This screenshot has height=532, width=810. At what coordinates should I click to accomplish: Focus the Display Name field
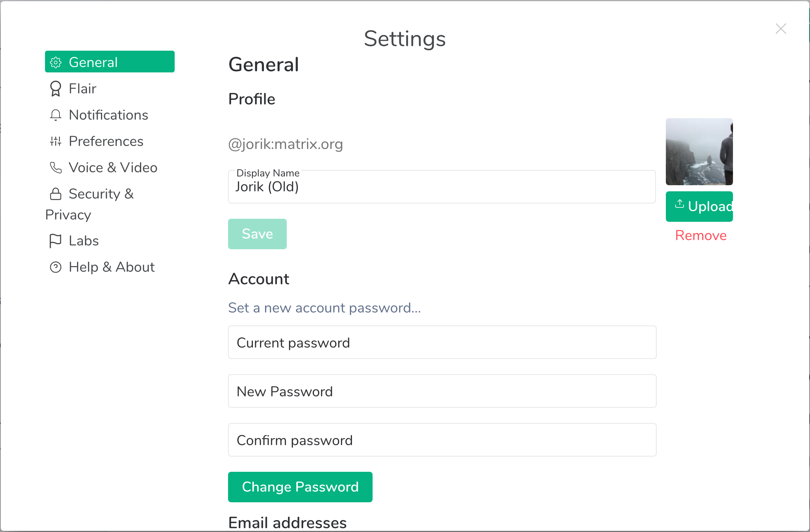click(442, 187)
